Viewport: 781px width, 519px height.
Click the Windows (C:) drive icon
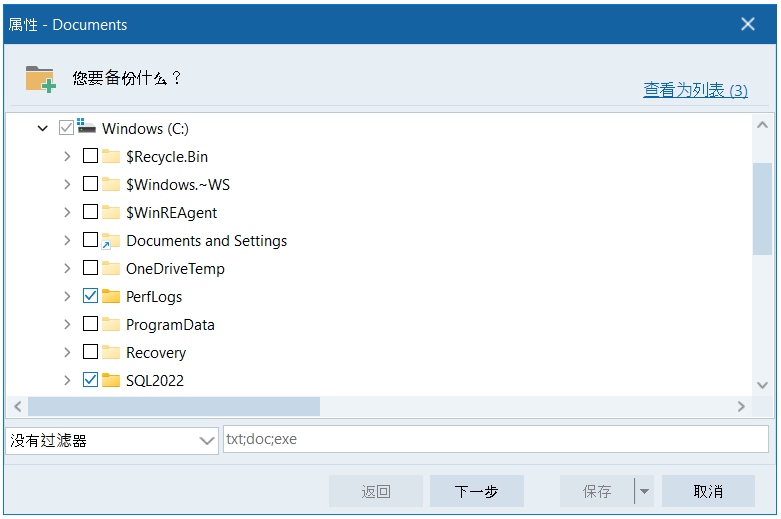(87, 128)
